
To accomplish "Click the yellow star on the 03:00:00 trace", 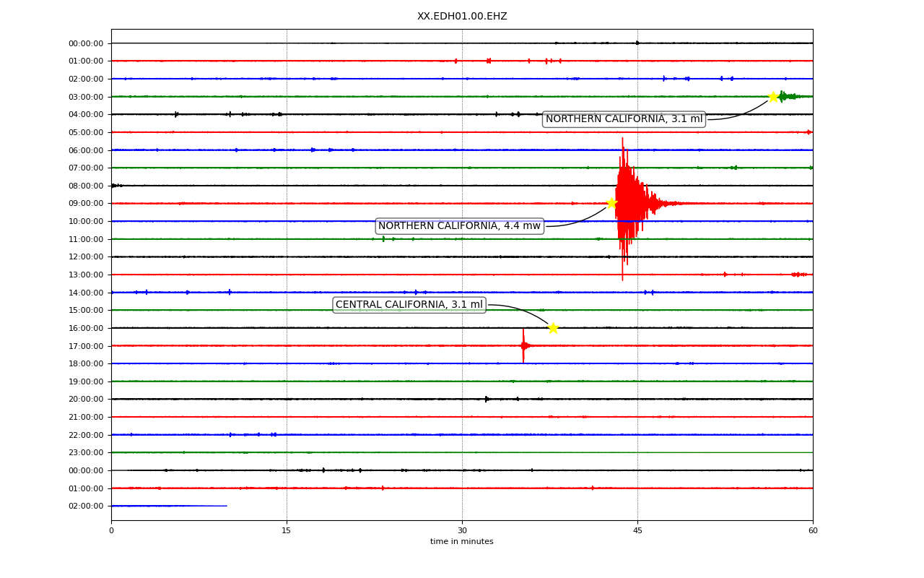I will [773, 97].
